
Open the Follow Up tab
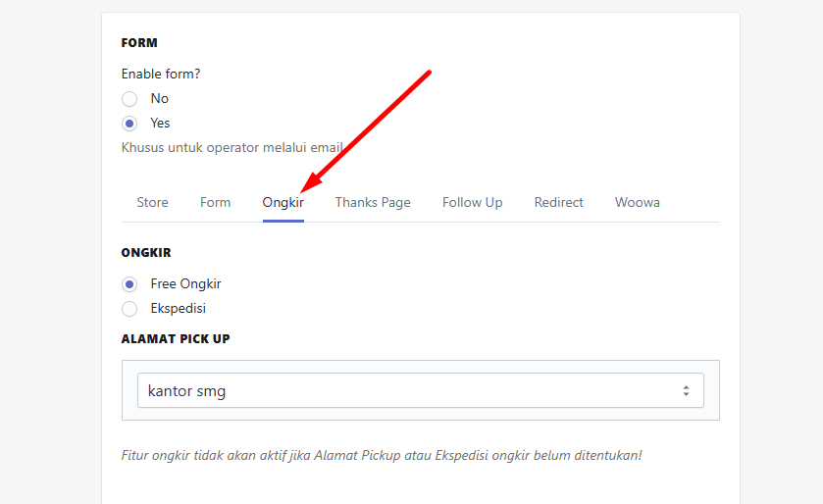[x=473, y=202]
